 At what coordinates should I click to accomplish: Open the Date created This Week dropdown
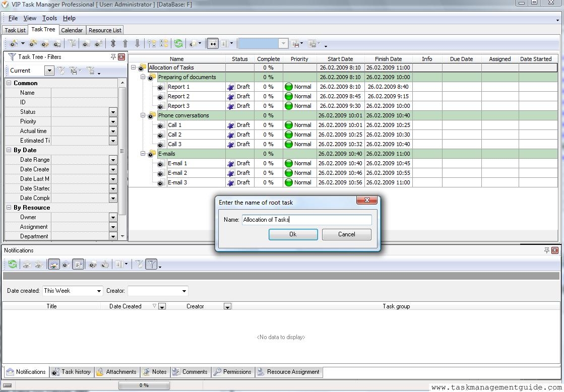99,291
